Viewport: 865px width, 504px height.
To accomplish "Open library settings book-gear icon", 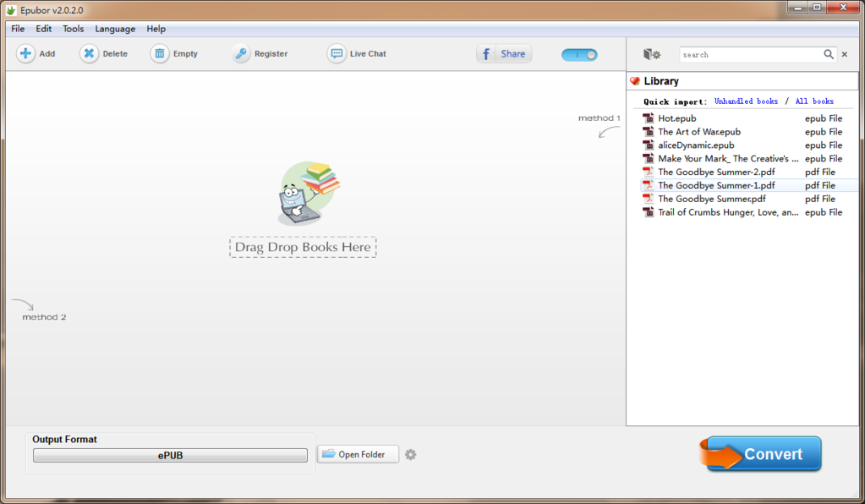I will 652,54.
